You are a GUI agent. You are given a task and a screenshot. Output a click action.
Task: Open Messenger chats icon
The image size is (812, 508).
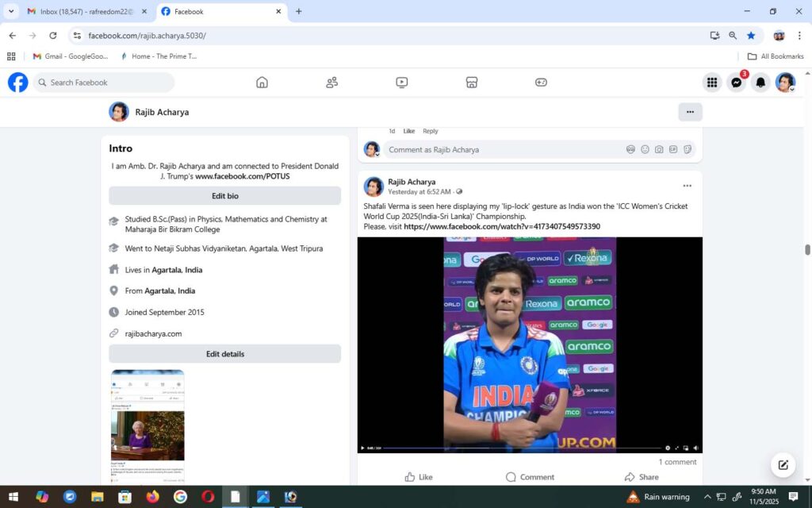(737, 83)
